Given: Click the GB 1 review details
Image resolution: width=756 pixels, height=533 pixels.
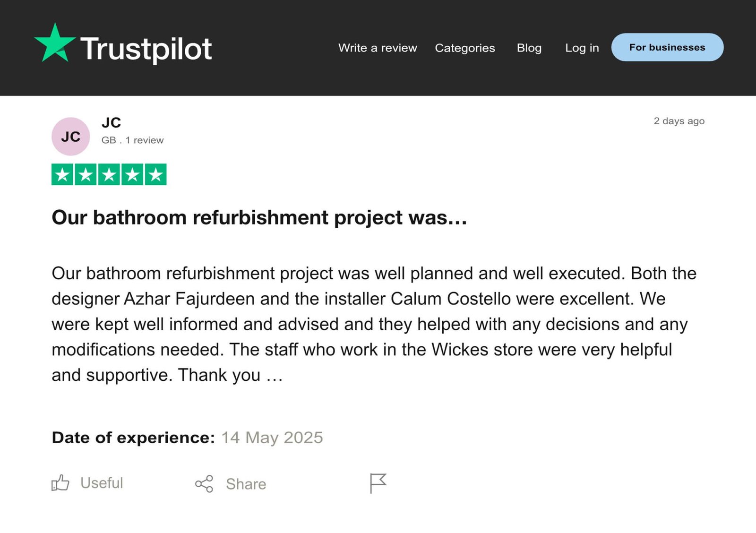Looking at the screenshot, I should pos(132,140).
